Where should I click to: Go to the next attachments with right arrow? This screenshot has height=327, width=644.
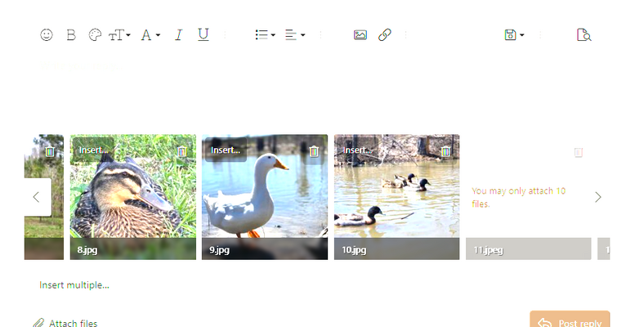click(x=598, y=197)
